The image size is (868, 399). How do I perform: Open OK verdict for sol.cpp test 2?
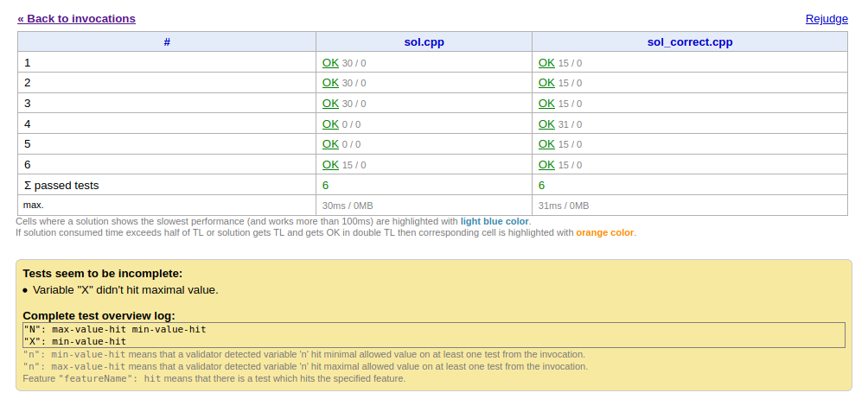[330, 83]
